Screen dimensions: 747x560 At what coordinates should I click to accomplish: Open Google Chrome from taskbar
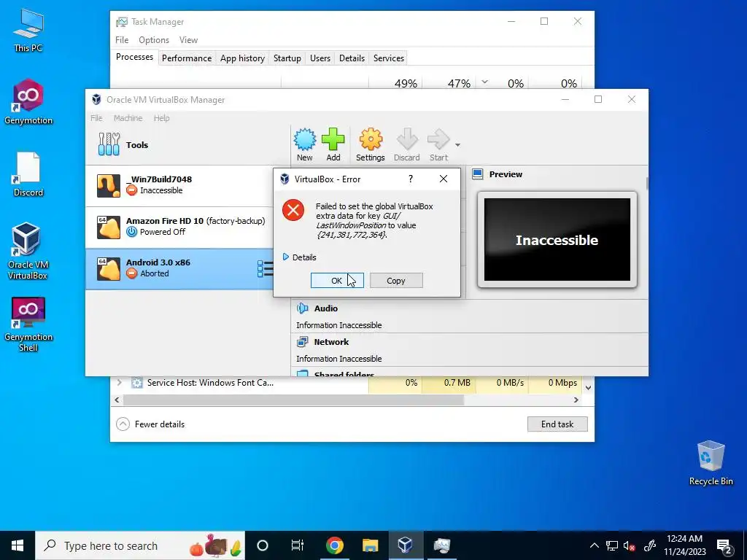[x=334, y=545]
